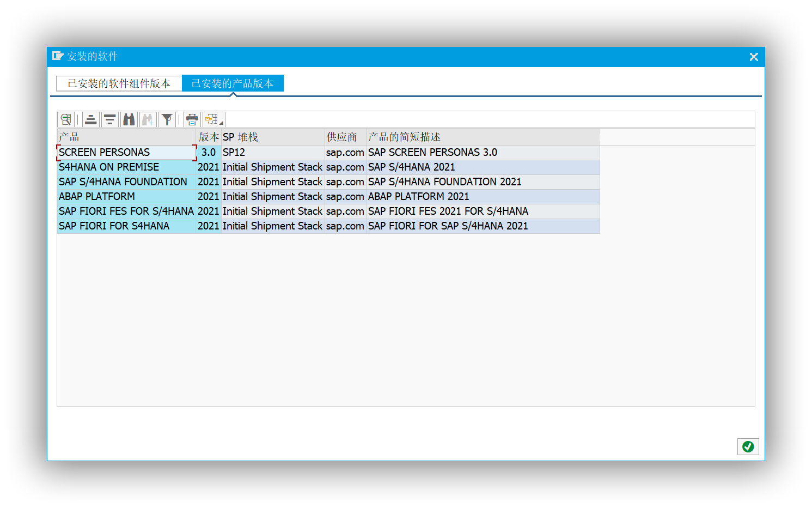812x508 pixels.
Task: Click the Details magnifier icon in toolbar
Action: [66, 119]
